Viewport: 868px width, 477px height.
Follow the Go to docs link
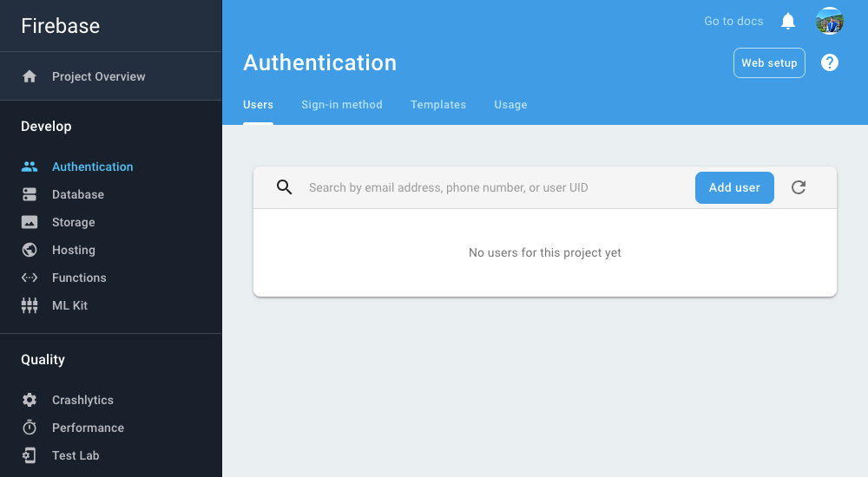pyautogui.click(x=733, y=21)
